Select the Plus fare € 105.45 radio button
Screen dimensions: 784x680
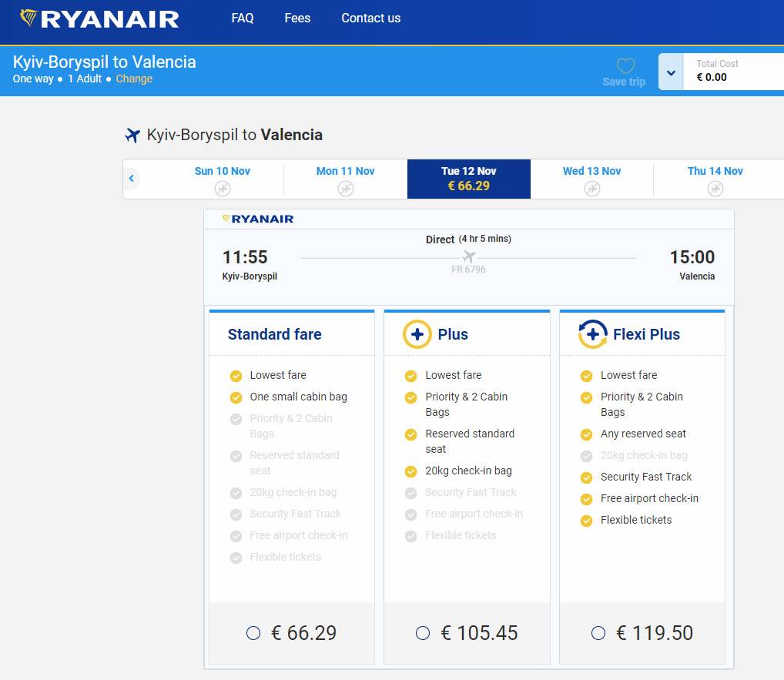(423, 633)
